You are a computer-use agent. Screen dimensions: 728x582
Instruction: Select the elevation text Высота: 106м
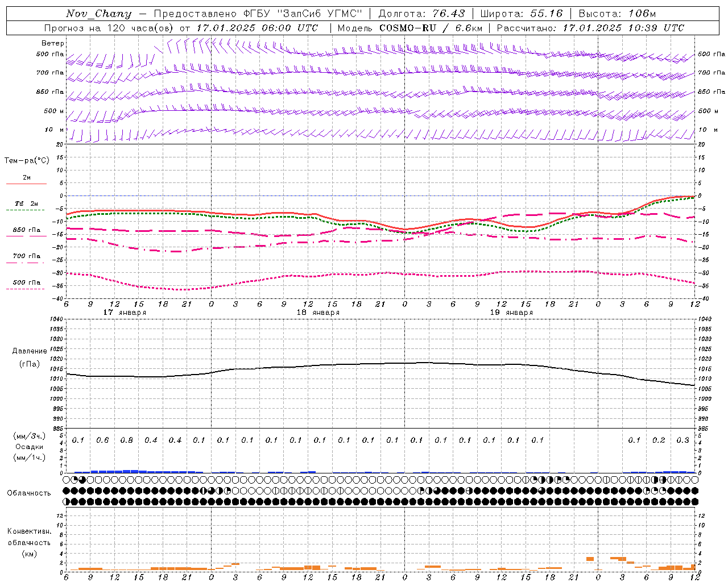(x=617, y=14)
